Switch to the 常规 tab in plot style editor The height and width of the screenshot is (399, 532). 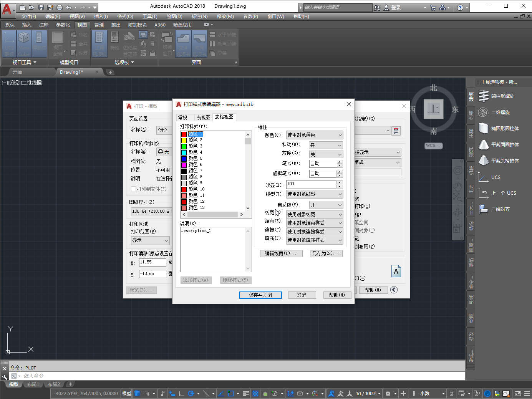coord(183,118)
